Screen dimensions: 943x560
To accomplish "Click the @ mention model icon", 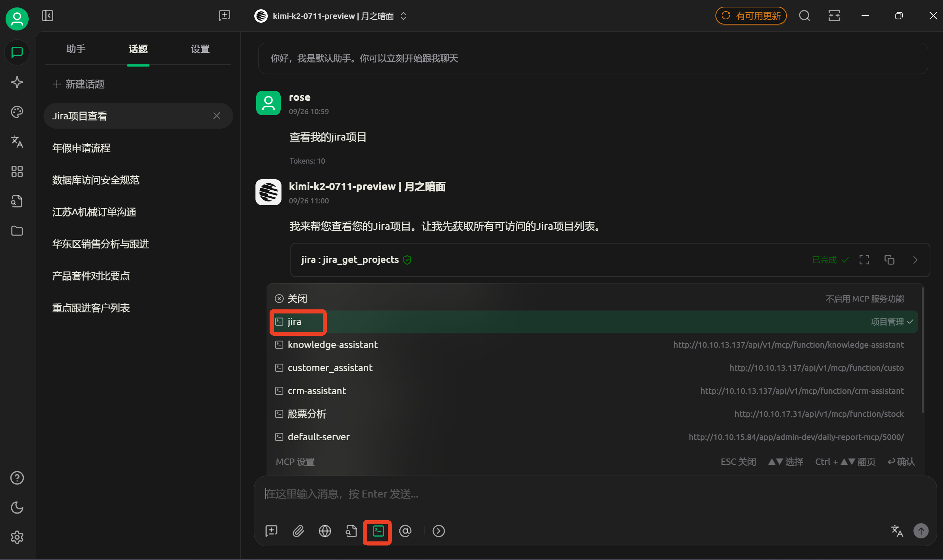I will tap(405, 531).
